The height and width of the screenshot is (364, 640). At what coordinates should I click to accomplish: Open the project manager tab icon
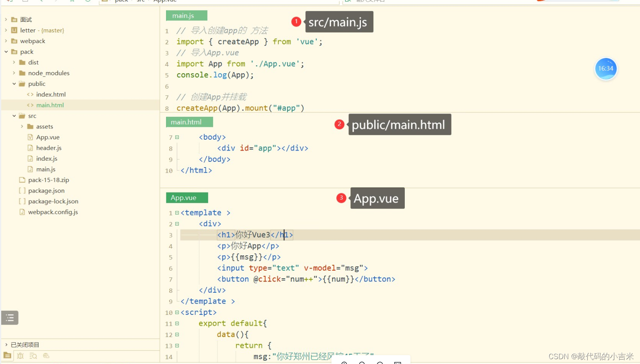click(x=7, y=356)
